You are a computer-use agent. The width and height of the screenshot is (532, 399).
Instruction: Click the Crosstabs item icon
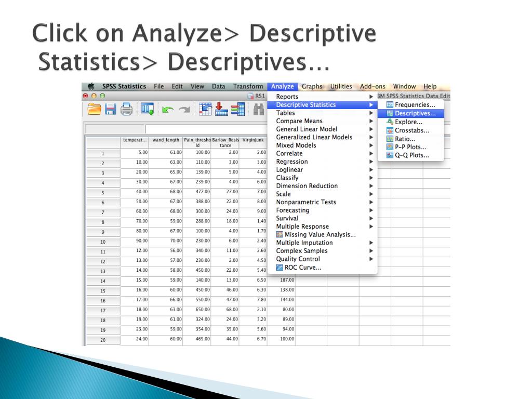coord(390,130)
